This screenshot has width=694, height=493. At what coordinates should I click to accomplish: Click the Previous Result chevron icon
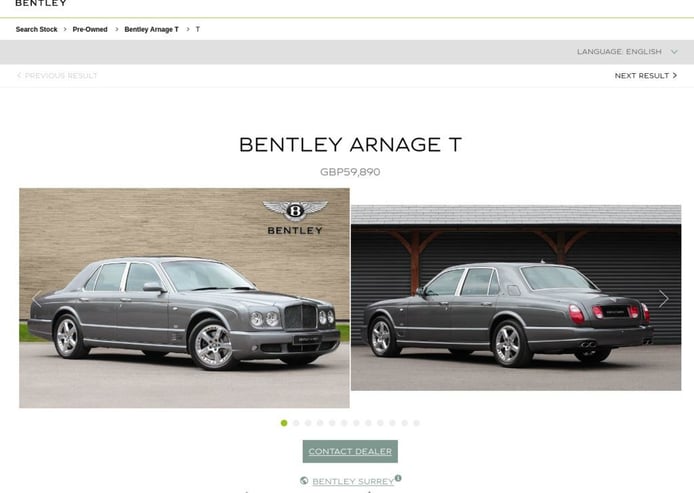pyautogui.click(x=19, y=76)
